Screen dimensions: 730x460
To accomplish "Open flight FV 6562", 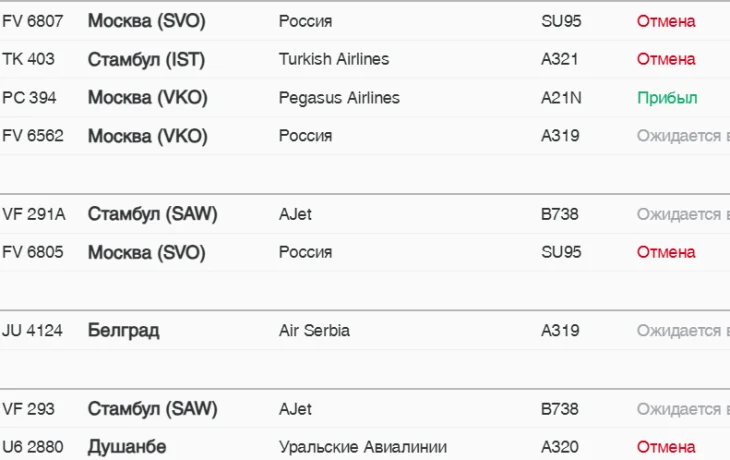I will coord(32,136).
